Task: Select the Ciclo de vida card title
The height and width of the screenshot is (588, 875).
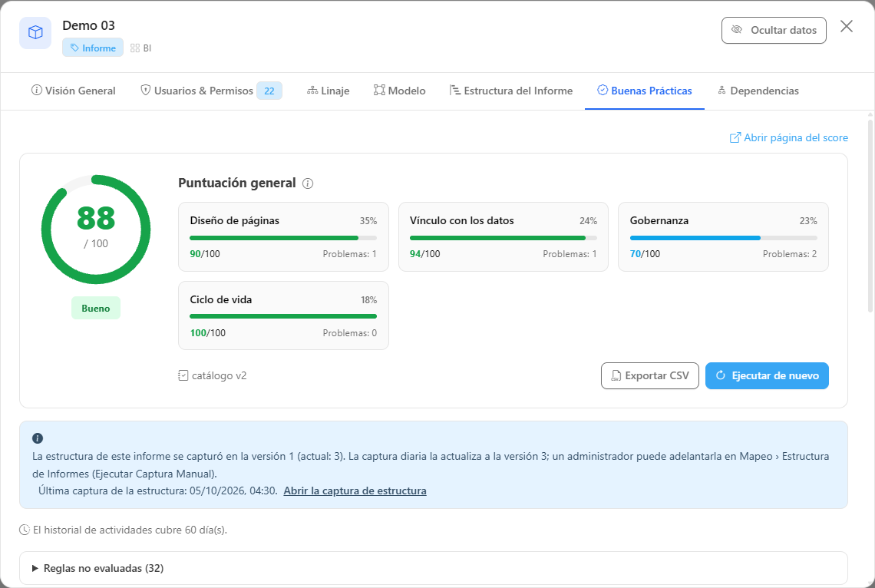Action: [220, 299]
